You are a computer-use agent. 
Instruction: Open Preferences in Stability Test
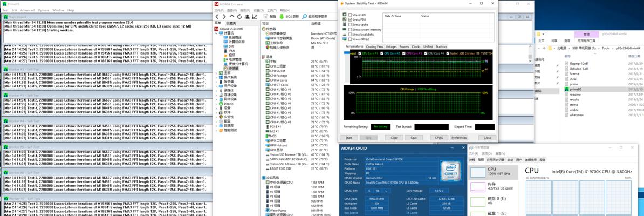point(459,138)
